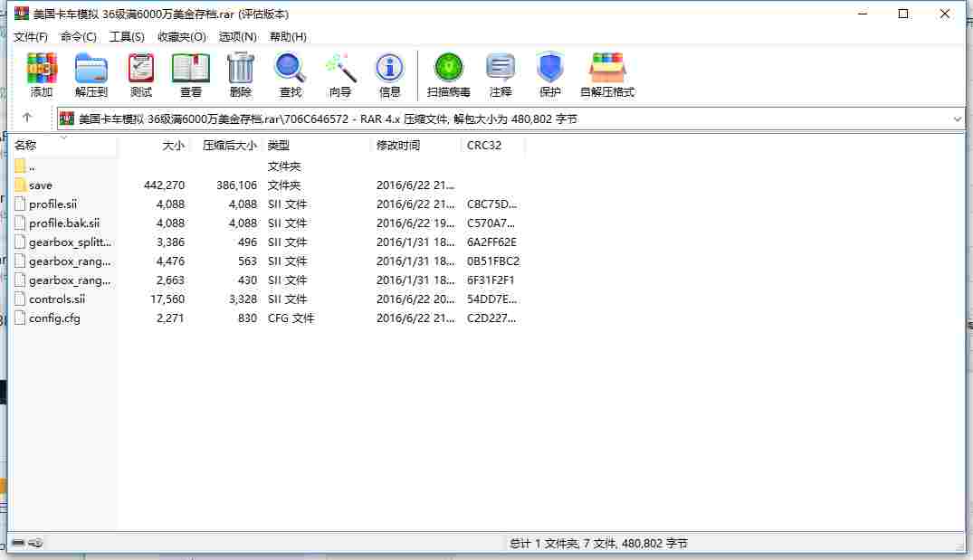Open the 查看 (View) book icon

[190, 68]
